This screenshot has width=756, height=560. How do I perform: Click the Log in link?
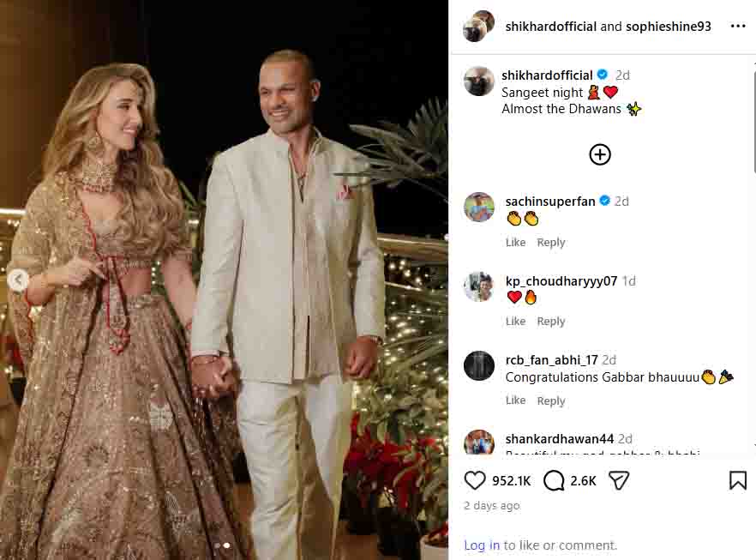click(x=482, y=545)
